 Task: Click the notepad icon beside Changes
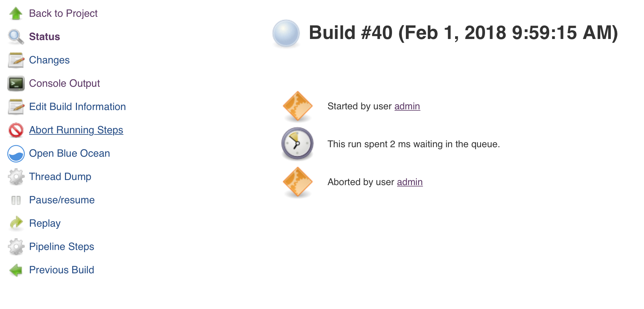16,60
